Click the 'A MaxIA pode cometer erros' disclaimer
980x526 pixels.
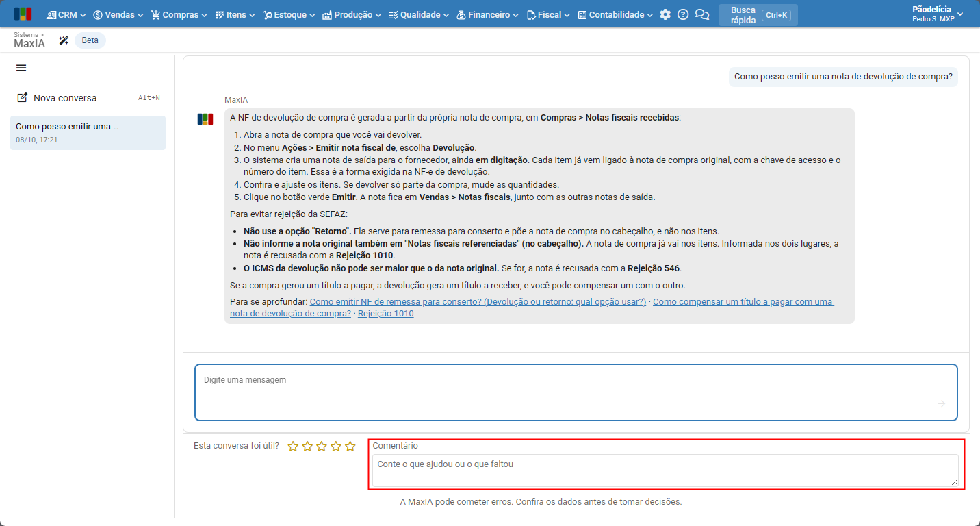[541, 501]
